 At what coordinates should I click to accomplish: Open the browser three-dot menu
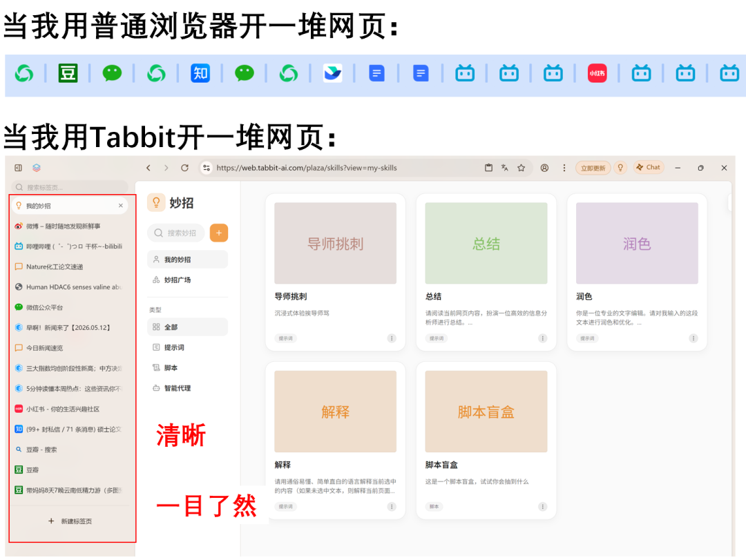pyautogui.click(x=564, y=168)
